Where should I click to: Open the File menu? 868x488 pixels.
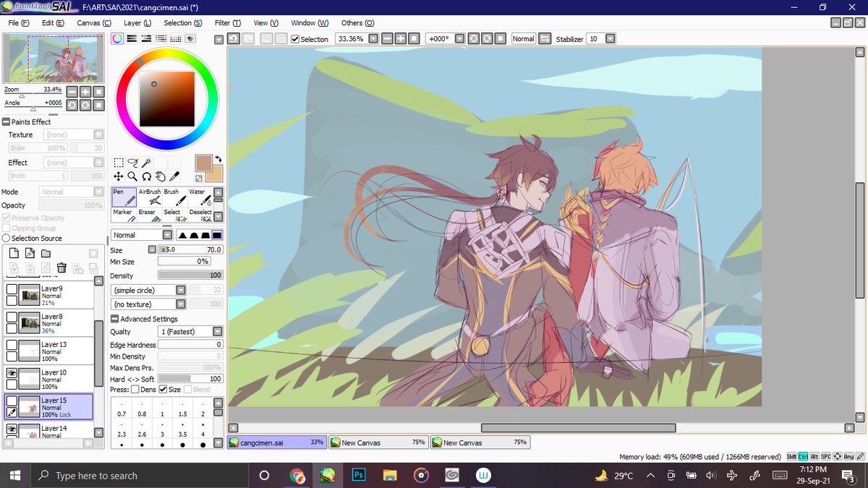coord(18,22)
